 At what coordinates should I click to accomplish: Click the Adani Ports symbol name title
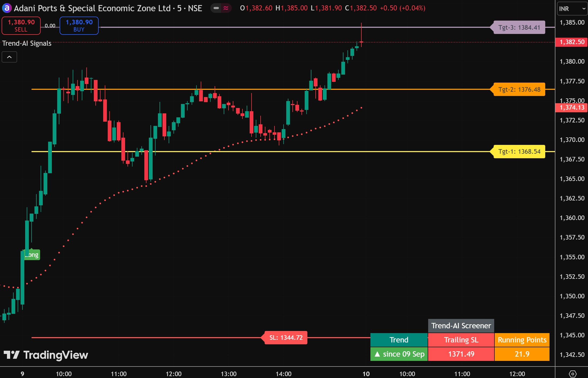click(92, 8)
